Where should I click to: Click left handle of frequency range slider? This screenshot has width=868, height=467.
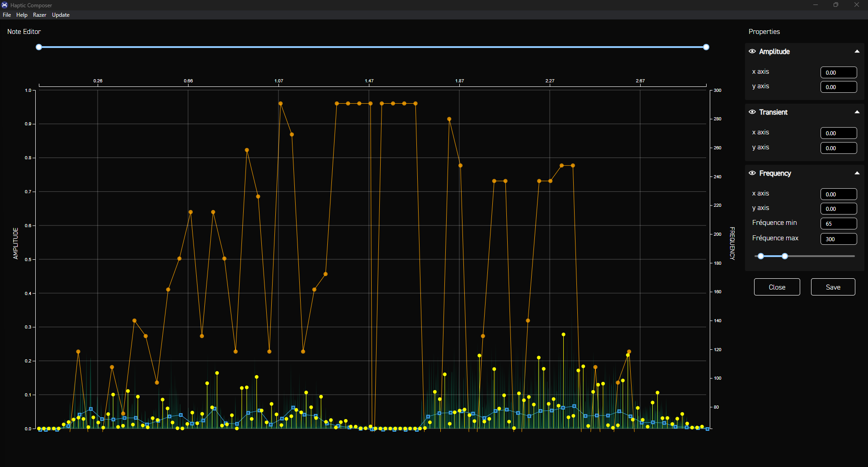pos(761,256)
